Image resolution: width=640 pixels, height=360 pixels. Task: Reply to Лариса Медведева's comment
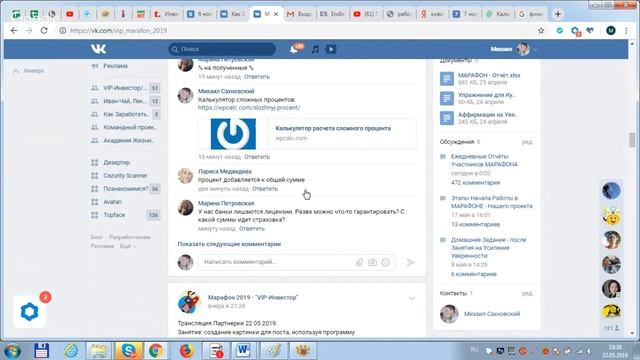[x=265, y=189]
